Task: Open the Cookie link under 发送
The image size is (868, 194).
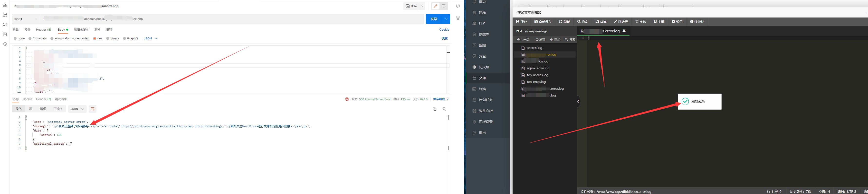Action: [444, 30]
